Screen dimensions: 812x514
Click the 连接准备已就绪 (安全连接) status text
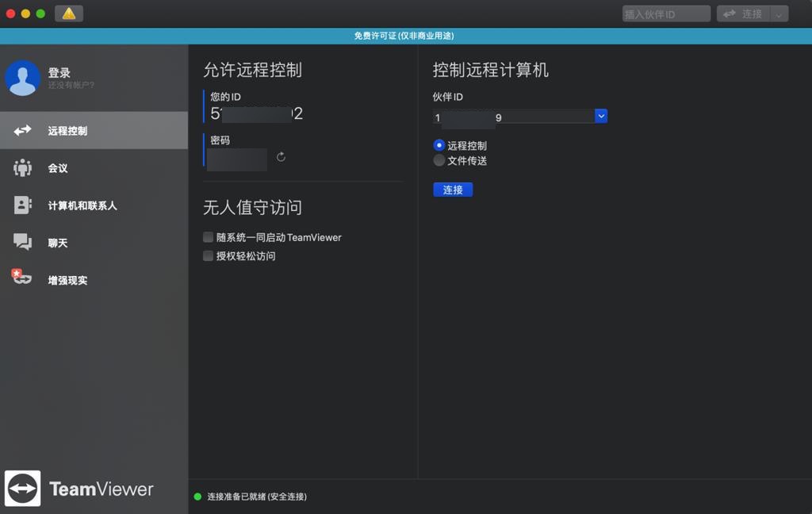pyautogui.click(x=257, y=497)
